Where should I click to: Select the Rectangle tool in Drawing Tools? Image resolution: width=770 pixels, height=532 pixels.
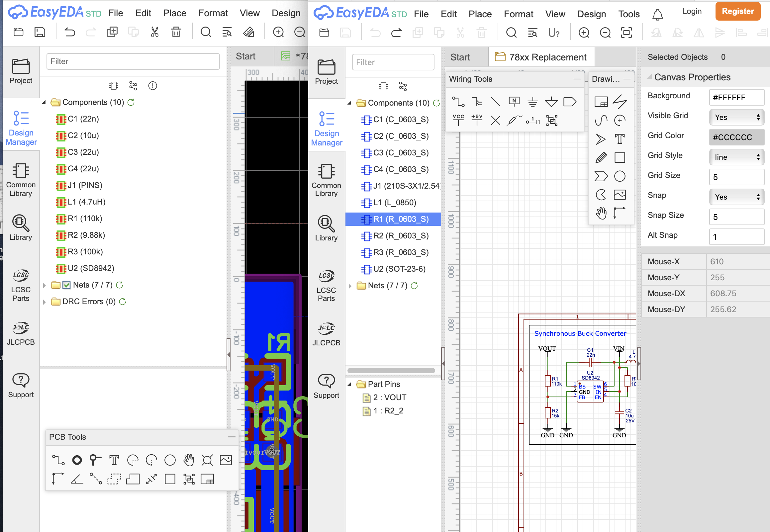click(620, 157)
